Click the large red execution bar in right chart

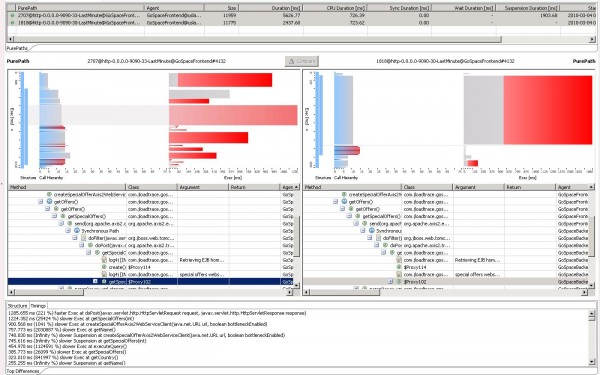(548, 110)
